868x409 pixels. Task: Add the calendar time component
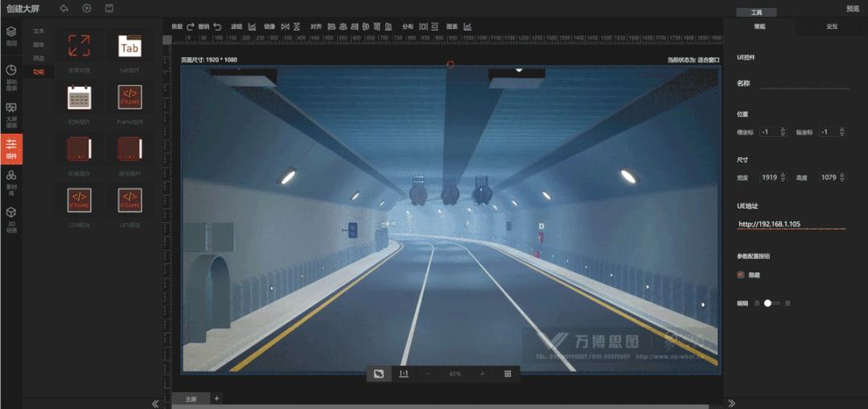[79, 97]
